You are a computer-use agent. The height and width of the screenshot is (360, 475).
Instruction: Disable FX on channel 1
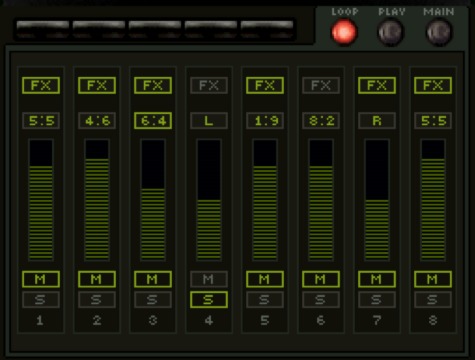pos(41,85)
